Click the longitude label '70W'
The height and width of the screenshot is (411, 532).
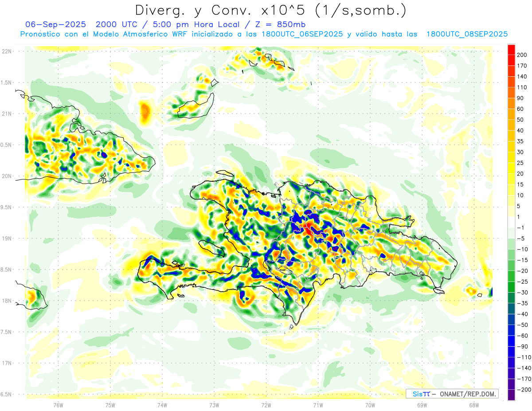[370, 405]
